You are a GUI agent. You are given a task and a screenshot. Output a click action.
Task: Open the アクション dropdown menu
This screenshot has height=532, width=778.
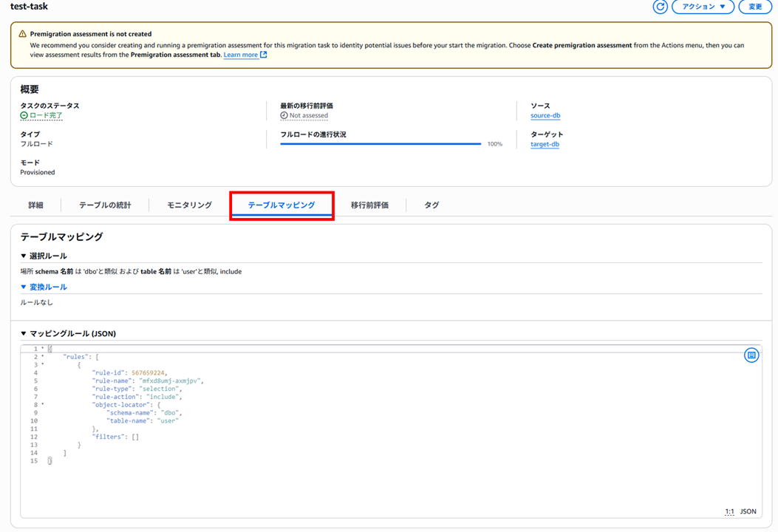click(x=703, y=7)
